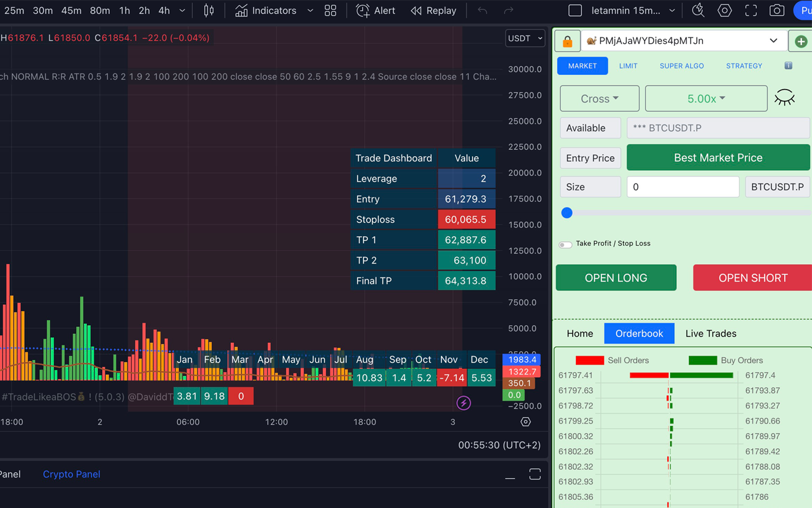Screen dimensions: 812x508
Task: Click the OPEN SHORT button
Action: click(752, 278)
